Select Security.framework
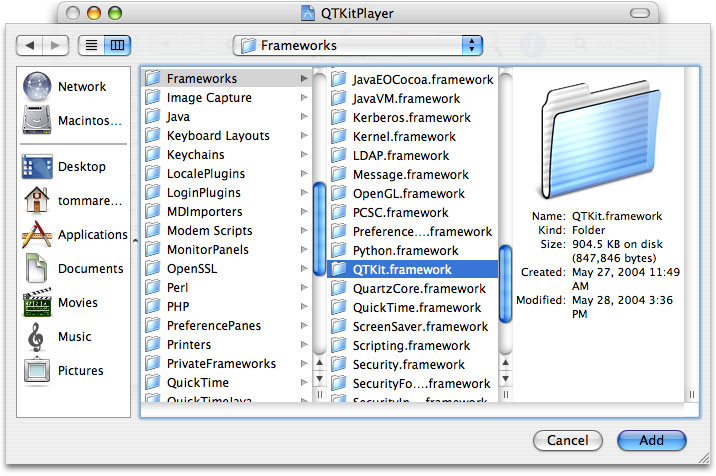This screenshot has width=716, height=476. pos(413,364)
